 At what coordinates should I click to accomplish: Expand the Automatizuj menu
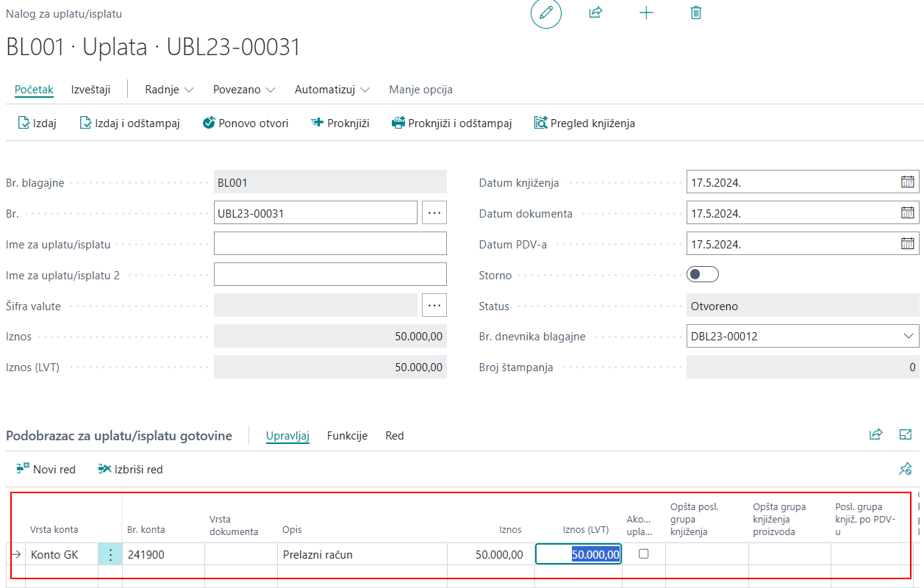(x=332, y=90)
